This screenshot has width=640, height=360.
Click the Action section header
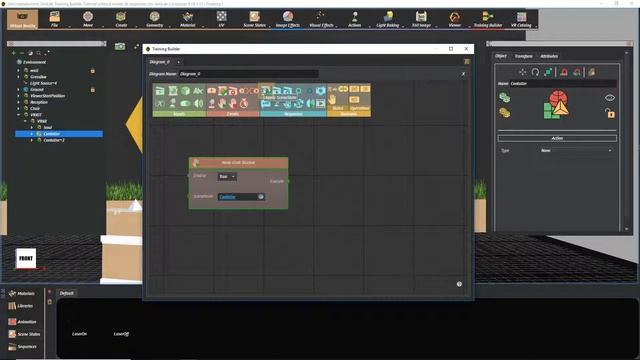pyautogui.click(x=557, y=138)
